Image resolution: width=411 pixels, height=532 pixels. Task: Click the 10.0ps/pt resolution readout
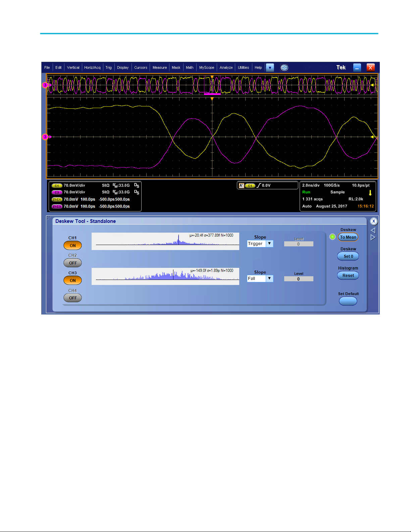[361, 185]
